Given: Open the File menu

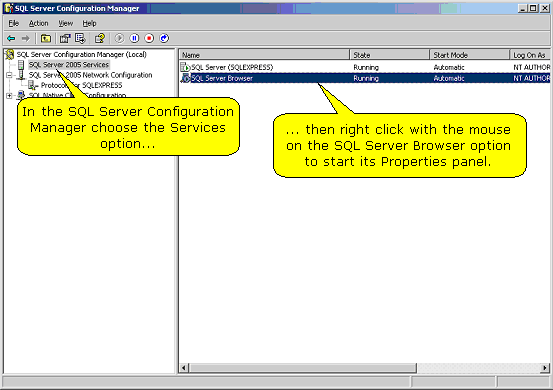Looking at the screenshot, I should click(14, 23).
